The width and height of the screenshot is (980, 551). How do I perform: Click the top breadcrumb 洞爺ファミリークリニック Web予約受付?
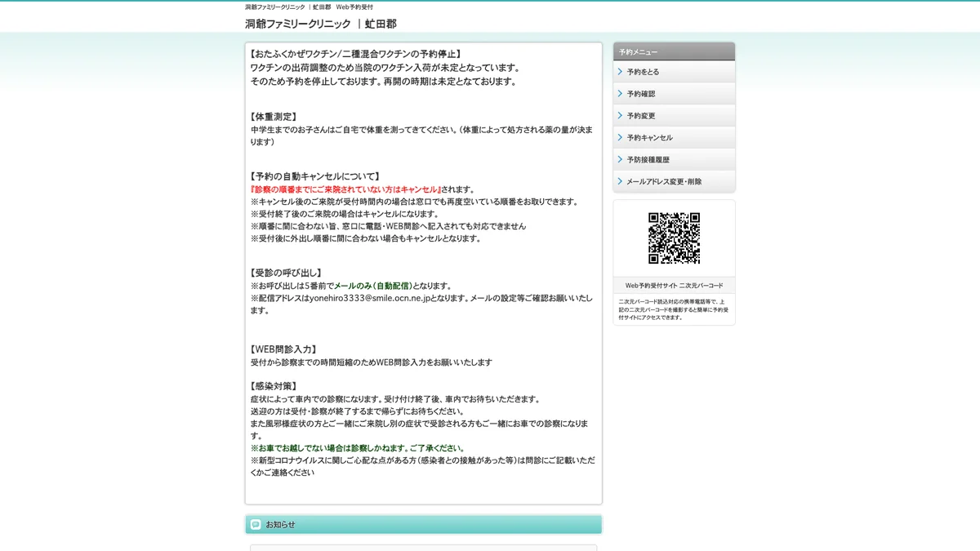[309, 7]
